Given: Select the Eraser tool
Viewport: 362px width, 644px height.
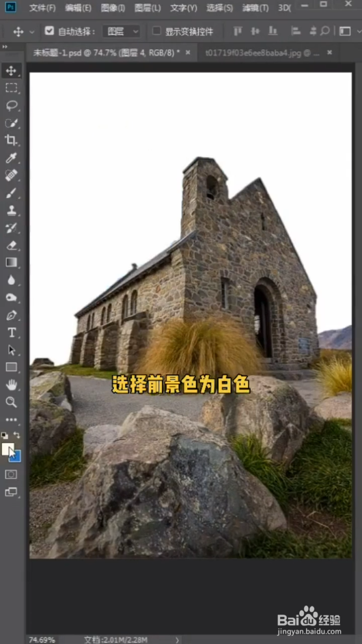Looking at the screenshot, I should point(11,246).
